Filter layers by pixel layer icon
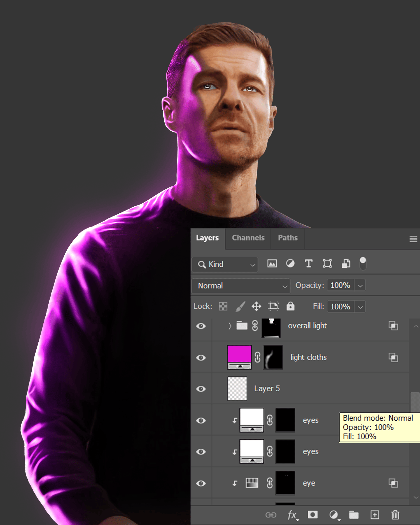 (272, 263)
